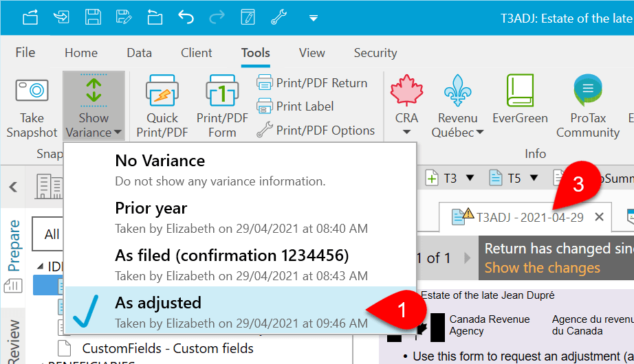Screen dimensions: 634x364
Task: Open the T5 dropdown arrow
Action: 534,178
